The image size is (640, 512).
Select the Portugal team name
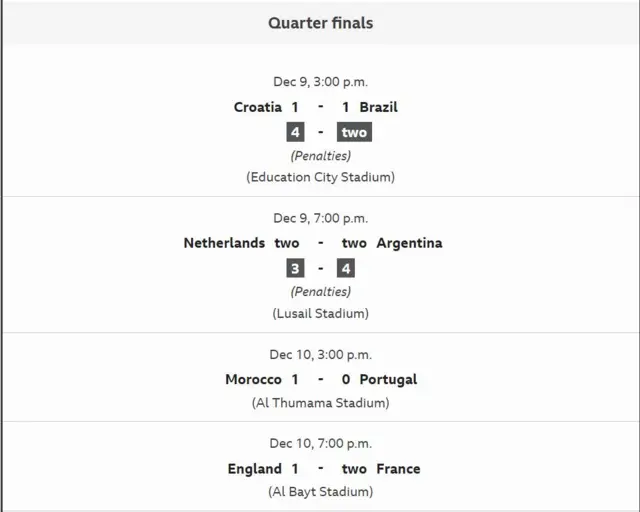[x=387, y=380]
